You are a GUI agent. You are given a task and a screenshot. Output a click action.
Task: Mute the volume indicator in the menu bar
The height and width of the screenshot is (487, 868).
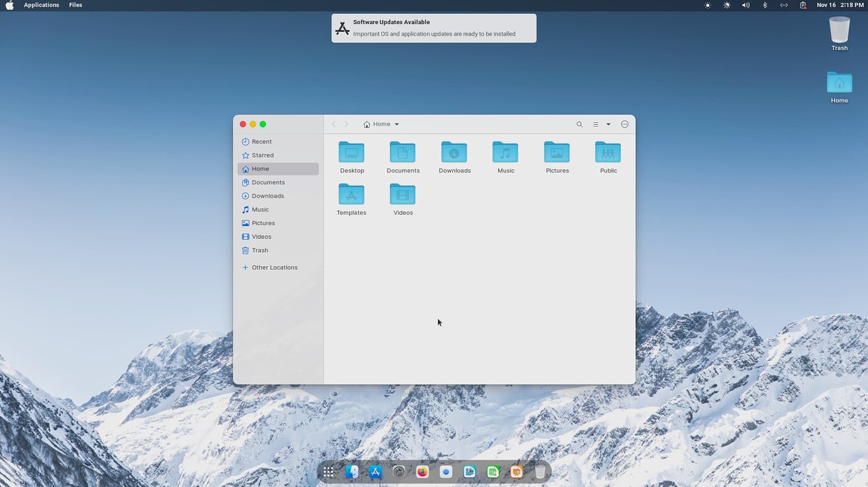pyautogui.click(x=746, y=4)
